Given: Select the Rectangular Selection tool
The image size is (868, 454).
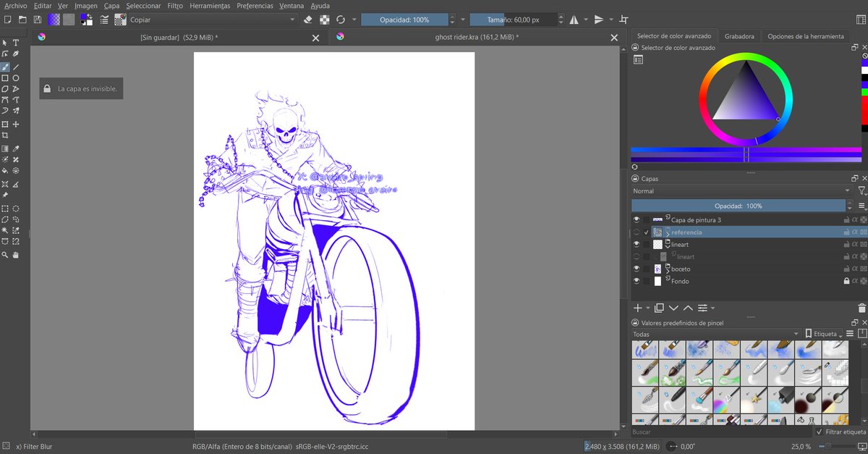Looking at the screenshot, I should [x=5, y=208].
